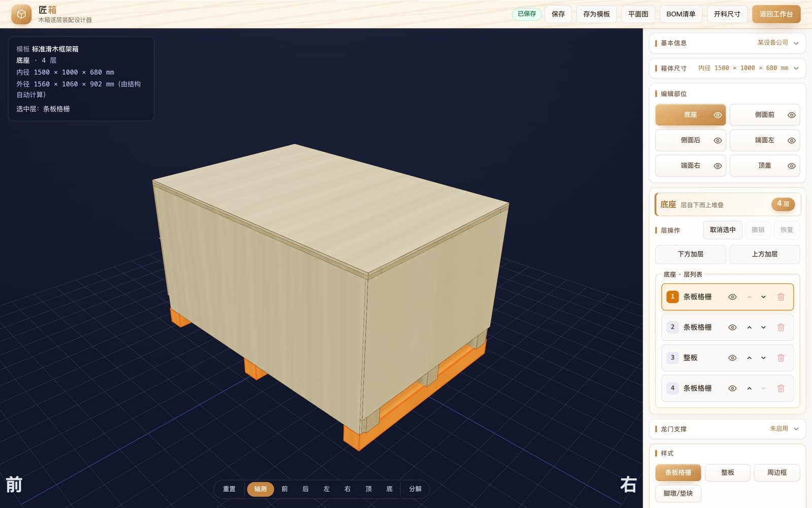
Task: Hide layer 1 条板格栅 with eye icon
Action: click(x=732, y=297)
